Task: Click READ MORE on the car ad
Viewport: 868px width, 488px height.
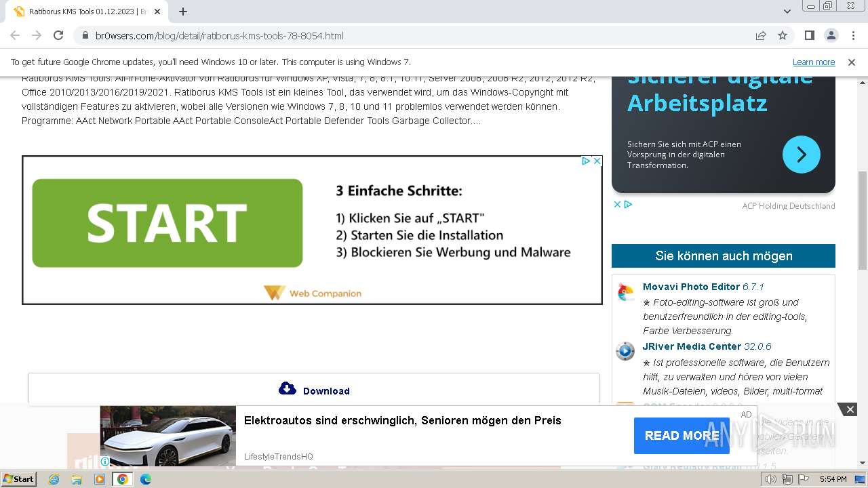Action: (682, 436)
